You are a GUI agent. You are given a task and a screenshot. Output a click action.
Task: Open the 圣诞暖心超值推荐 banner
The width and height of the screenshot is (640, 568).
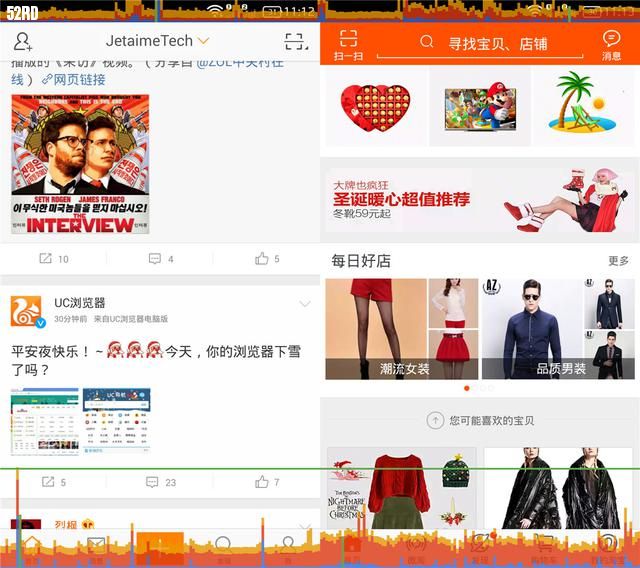coord(480,200)
